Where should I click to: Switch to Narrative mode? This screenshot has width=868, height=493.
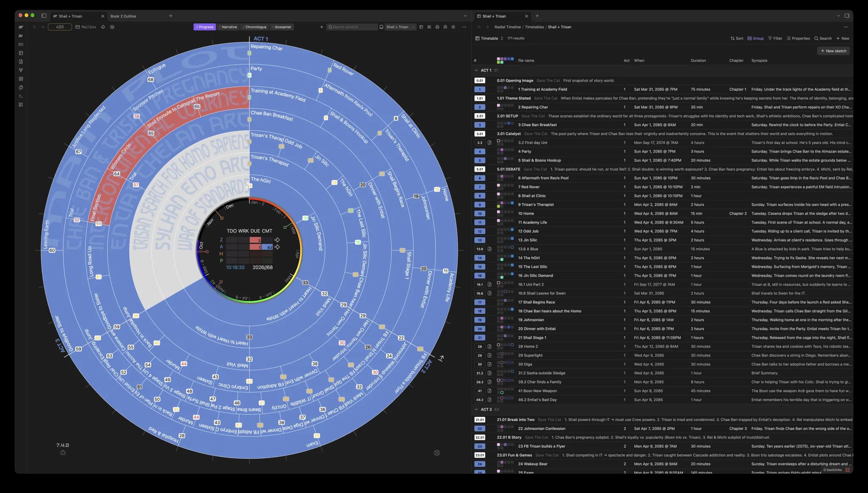[228, 27]
